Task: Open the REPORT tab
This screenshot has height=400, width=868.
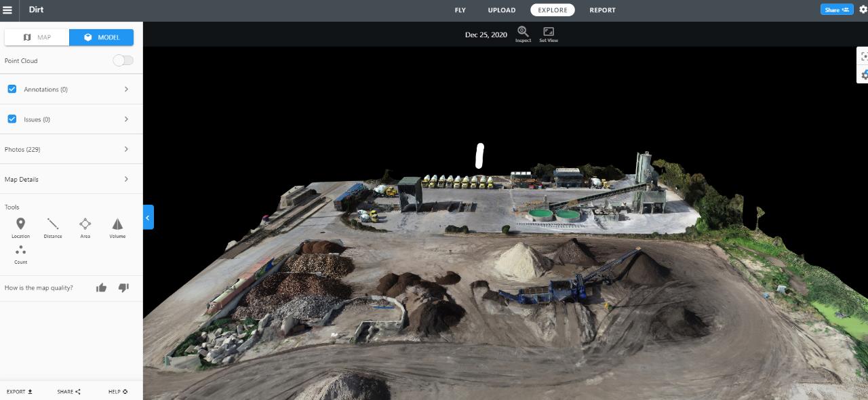Action: pos(602,10)
